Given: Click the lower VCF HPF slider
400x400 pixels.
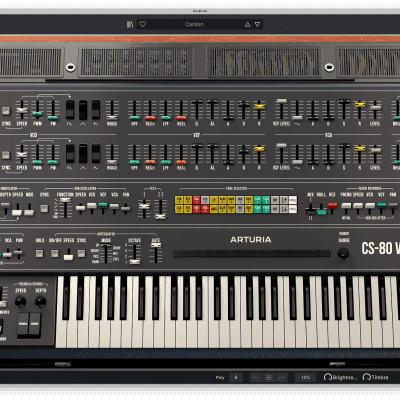Looking at the screenshot, I should 134,162.
